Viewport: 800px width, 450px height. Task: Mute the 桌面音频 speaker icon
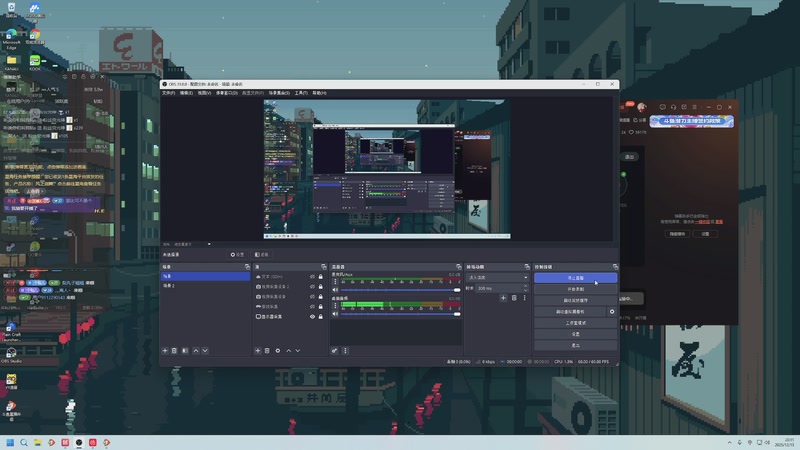click(x=335, y=314)
